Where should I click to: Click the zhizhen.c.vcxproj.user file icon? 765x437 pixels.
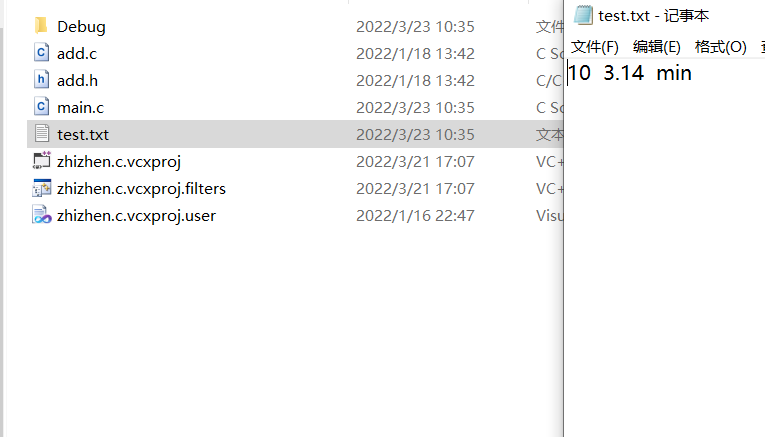click(x=42, y=215)
